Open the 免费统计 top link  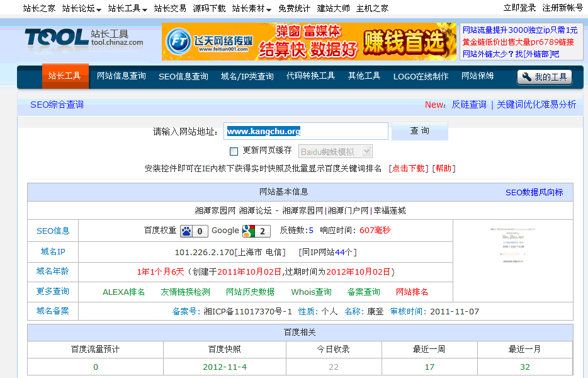pos(295,8)
